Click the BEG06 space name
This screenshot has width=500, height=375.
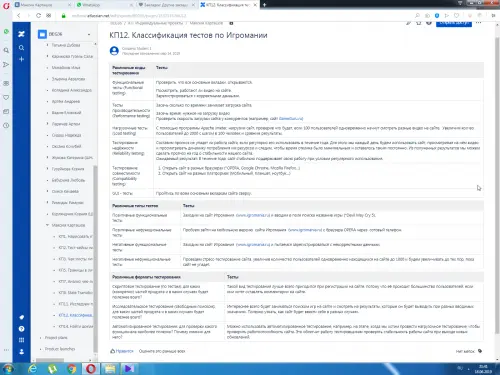point(55,34)
